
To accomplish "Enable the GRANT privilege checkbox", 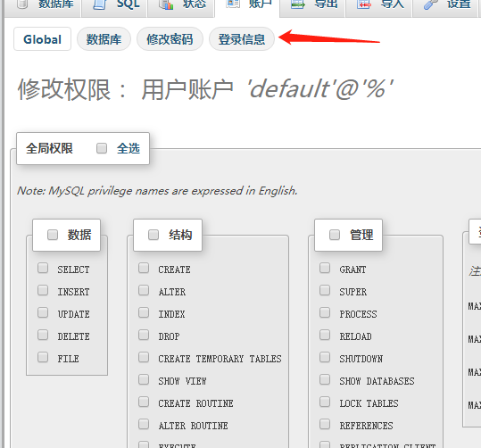I will [x=325, y=268].
